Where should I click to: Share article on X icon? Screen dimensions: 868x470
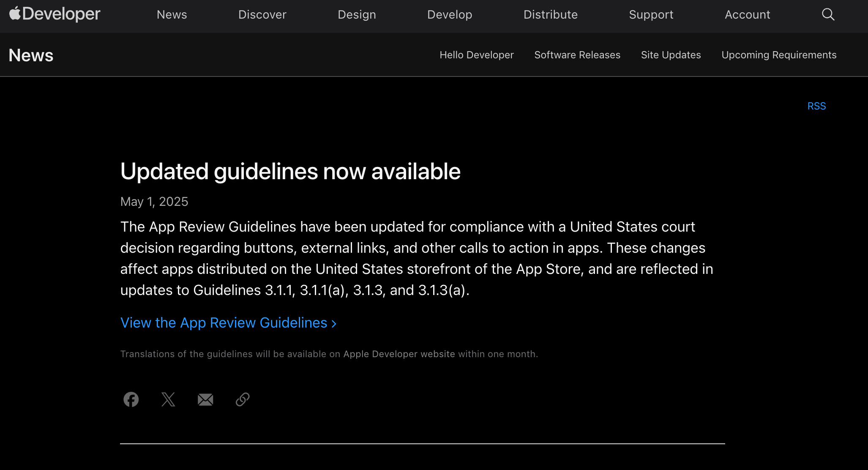168,399
